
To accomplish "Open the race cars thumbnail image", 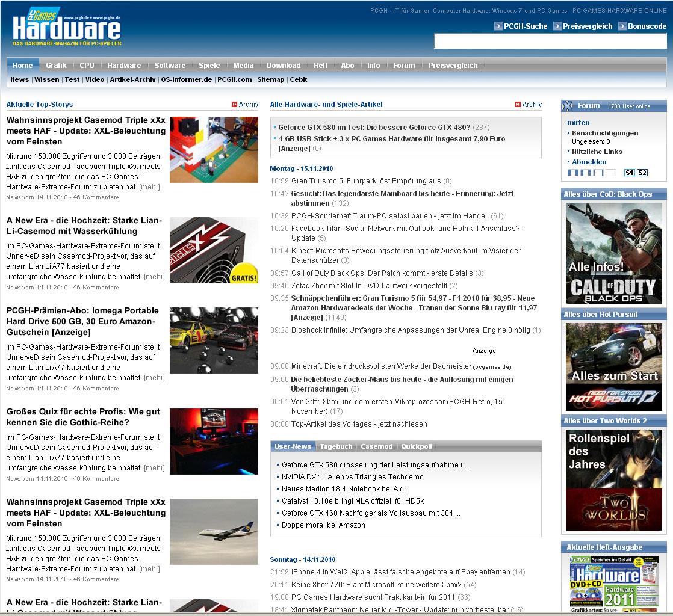I will click(214, 340).
